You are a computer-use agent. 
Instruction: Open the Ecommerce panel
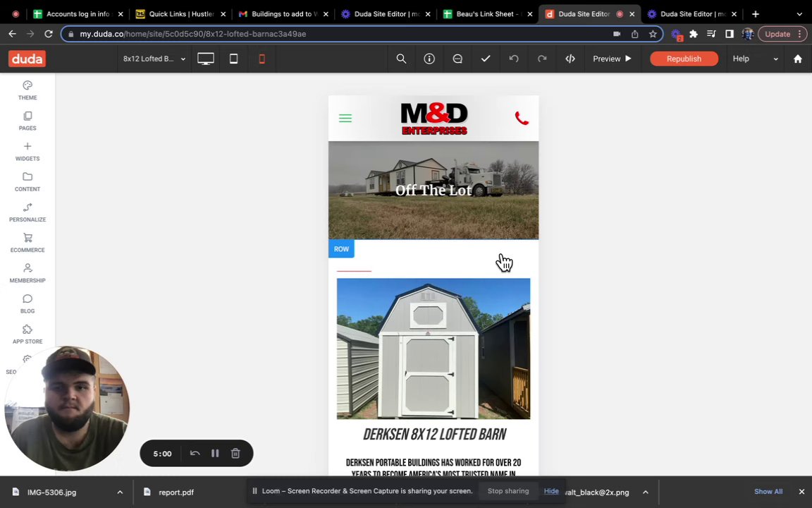27,243
